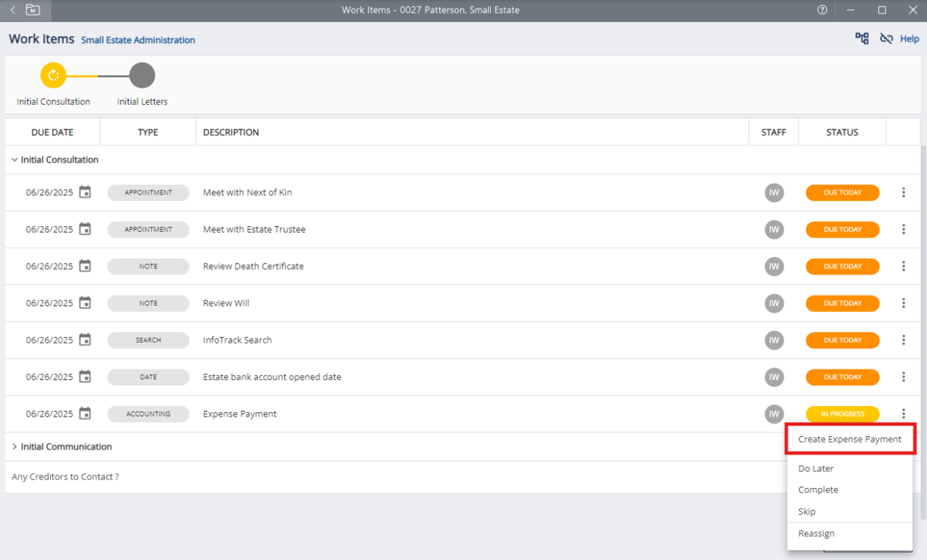The image size is (927, 560).
Task: Click staff avatar IW for Review Death Certificate
Action: click(773, 266)
